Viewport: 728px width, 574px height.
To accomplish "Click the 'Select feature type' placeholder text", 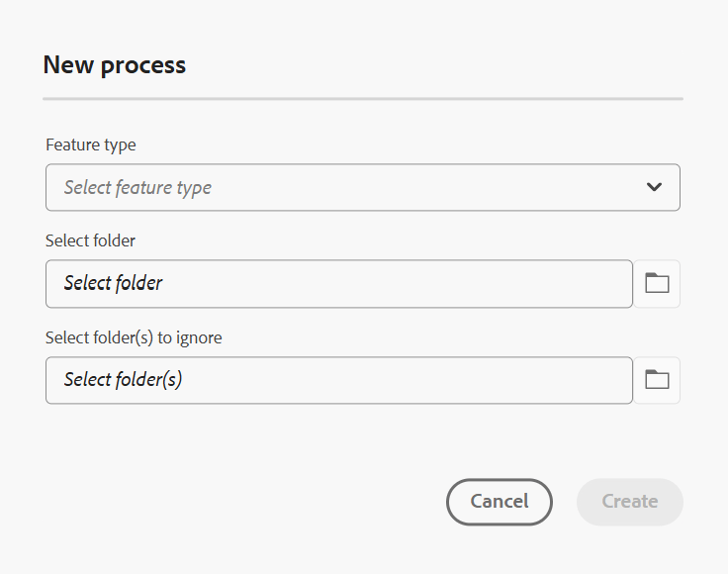I will [x=137, y=187].
